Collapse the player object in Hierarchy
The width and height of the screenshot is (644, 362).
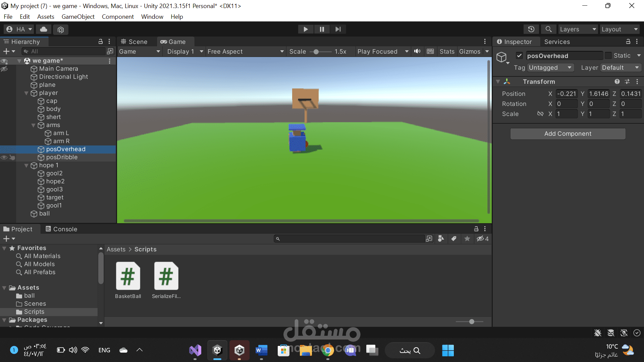(26, 93)
